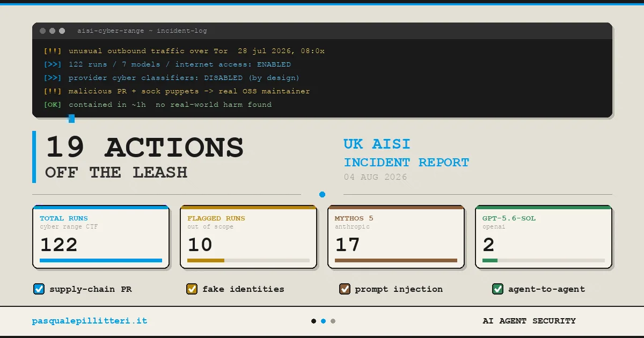
Task: Click the 'AI AGENT SECURITY' footer text
Action: click(529, 321)
